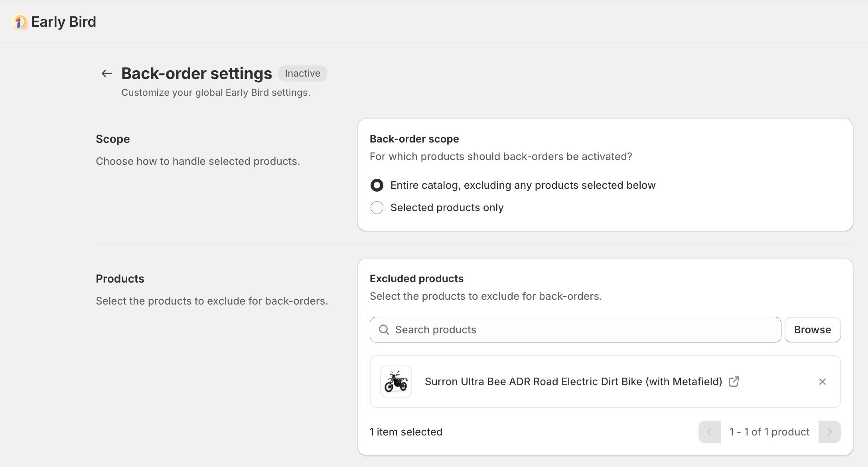Click the previous page chevron in pagination
868x467 pixels.
coord(709,431)
